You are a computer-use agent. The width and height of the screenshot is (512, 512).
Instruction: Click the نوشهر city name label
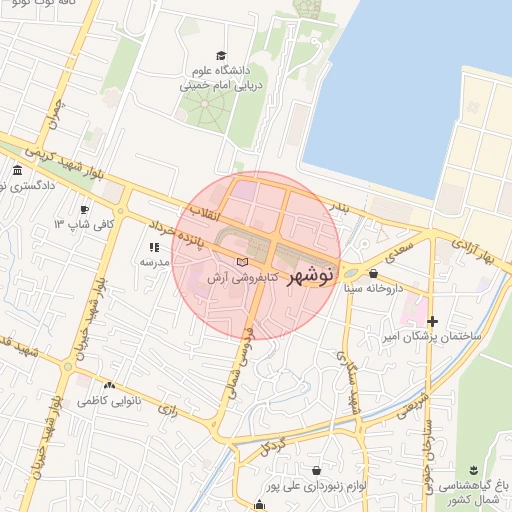click(310, 276)
